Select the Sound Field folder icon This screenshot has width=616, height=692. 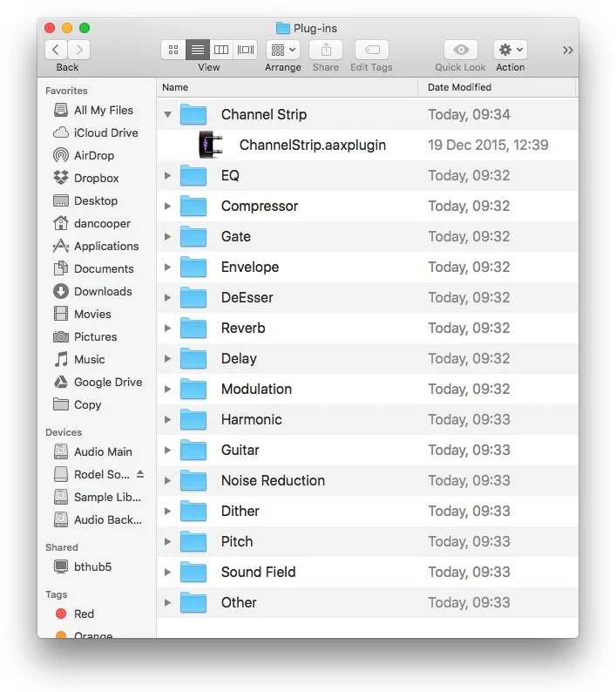(x=193, y=571)
